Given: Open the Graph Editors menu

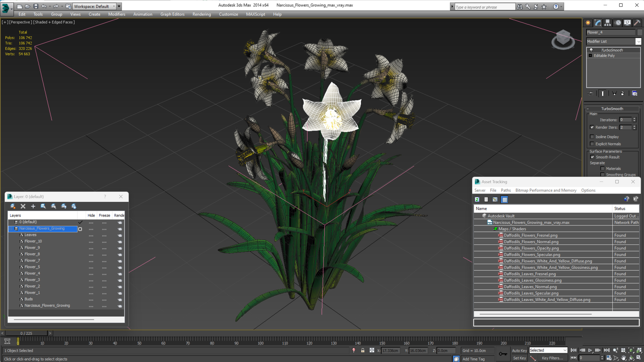Looking at the screenshot, I should [172, 14].
